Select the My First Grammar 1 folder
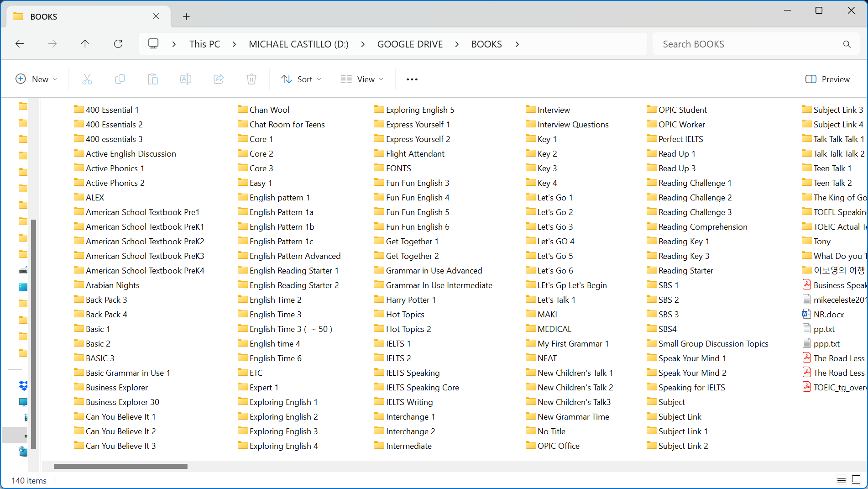The width and height of the screenshot is (868, 489). 567,343
